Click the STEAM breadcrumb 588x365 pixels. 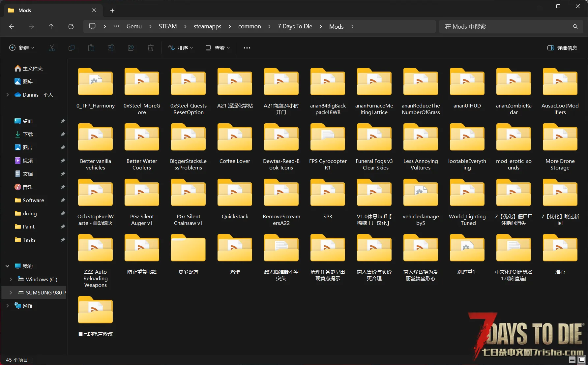(168, 26)
